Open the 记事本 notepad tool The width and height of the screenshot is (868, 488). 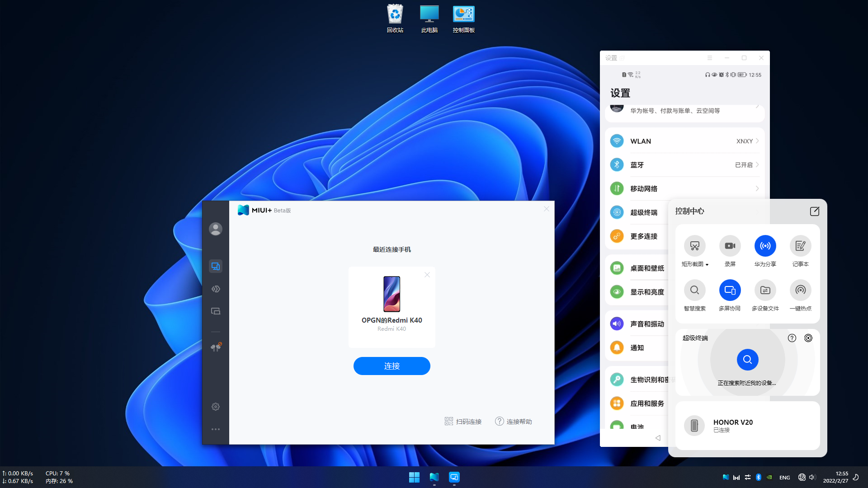click(801, 246)
